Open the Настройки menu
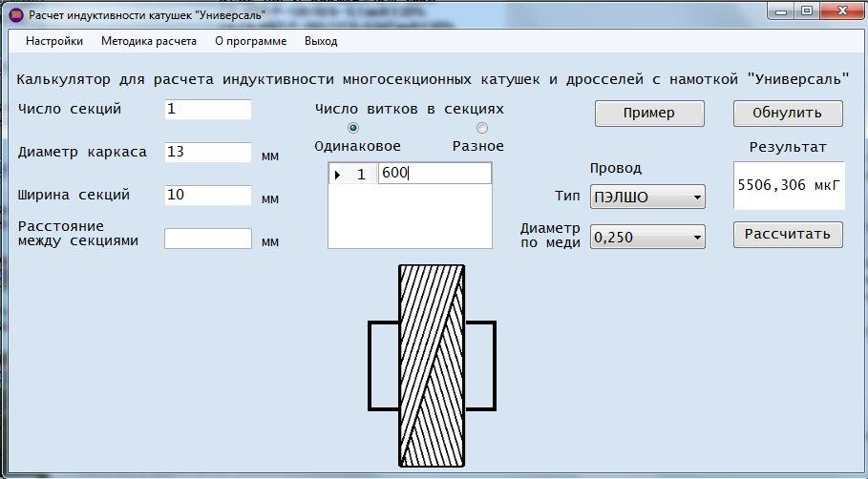This screenshot has height=479, width=868. pos(54,41)
